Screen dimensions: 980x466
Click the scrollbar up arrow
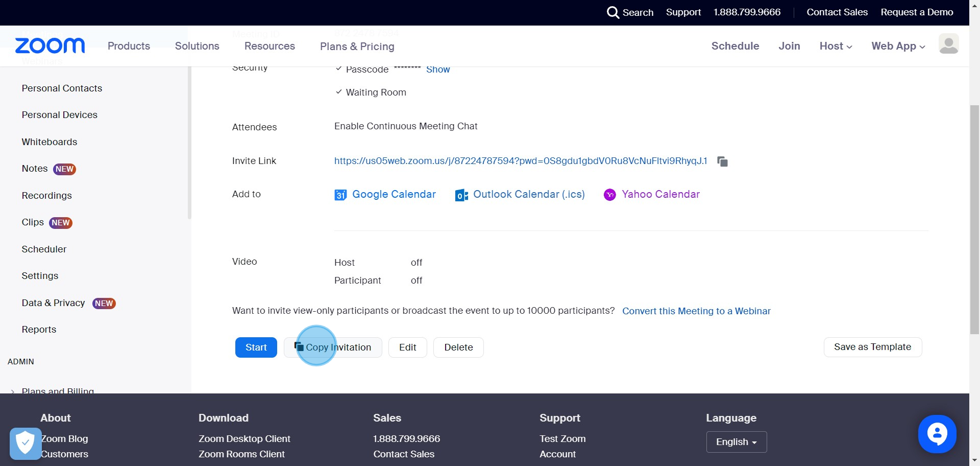pyautogui.click(x=974, y=5)
